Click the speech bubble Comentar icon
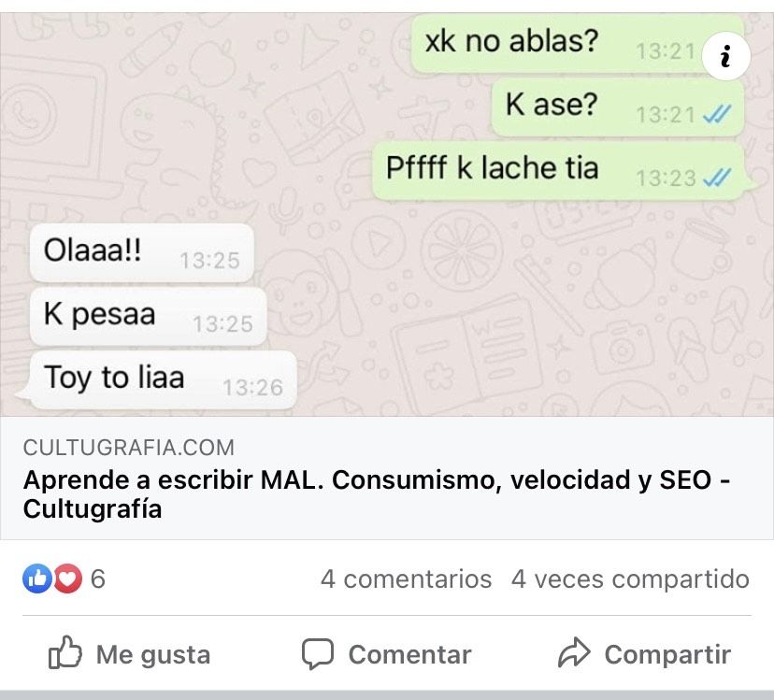 coord(318,653)
